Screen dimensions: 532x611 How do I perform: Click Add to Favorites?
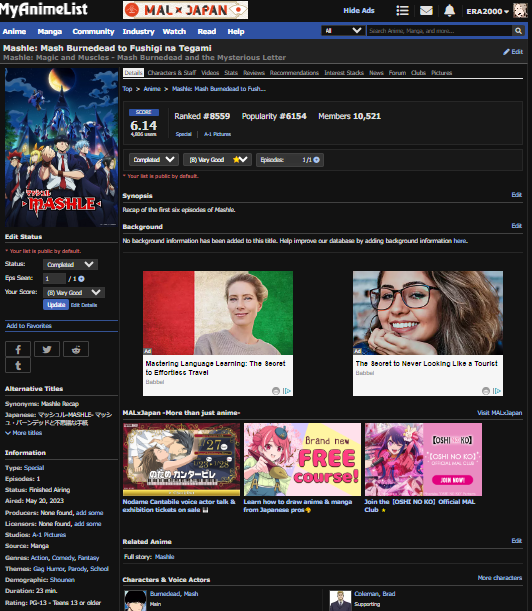click(29, 326)
